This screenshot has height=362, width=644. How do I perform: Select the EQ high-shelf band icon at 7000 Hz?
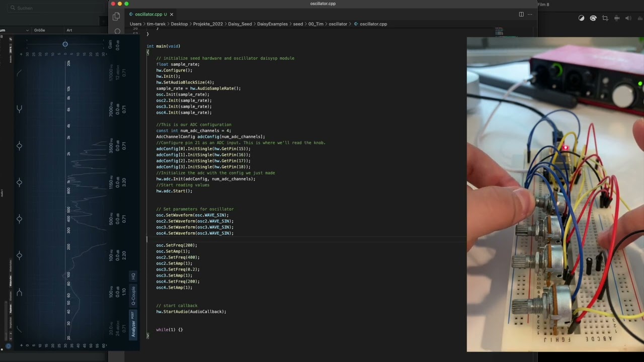tap(19, 109)
